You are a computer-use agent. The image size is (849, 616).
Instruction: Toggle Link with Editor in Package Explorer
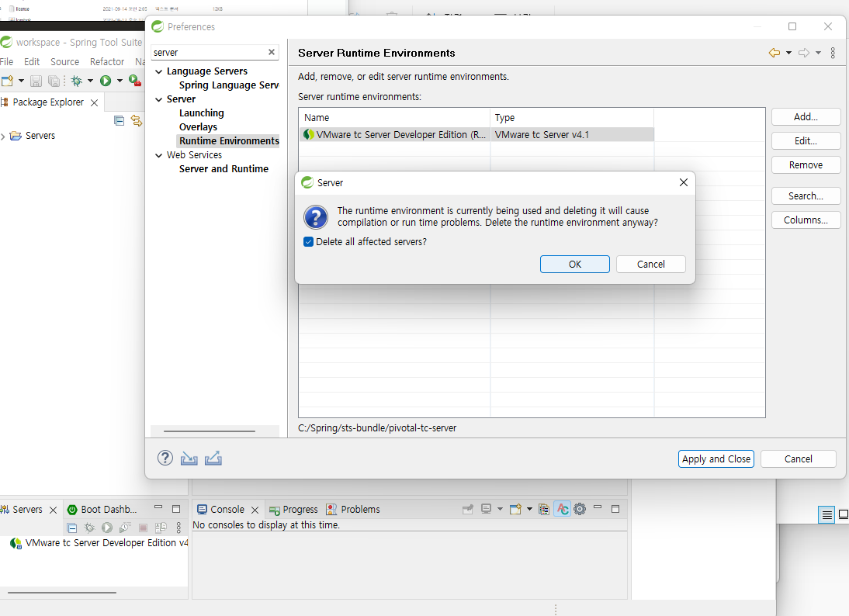[x=137, y=121]
